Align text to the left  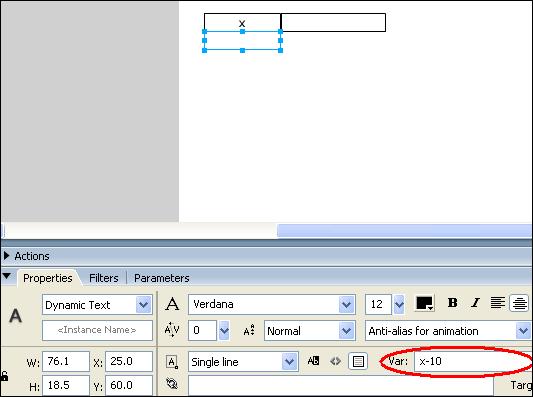(498, 303)
